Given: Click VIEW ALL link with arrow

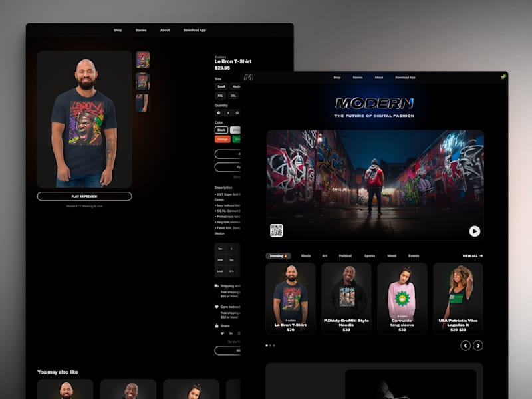Looking at the screenshot, I should point(472,256).
